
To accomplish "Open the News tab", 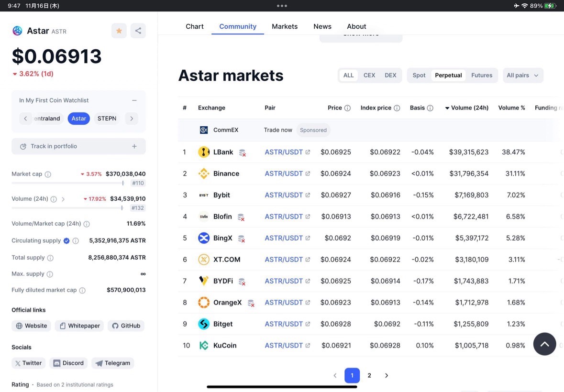I will click(x=322, y=27).
